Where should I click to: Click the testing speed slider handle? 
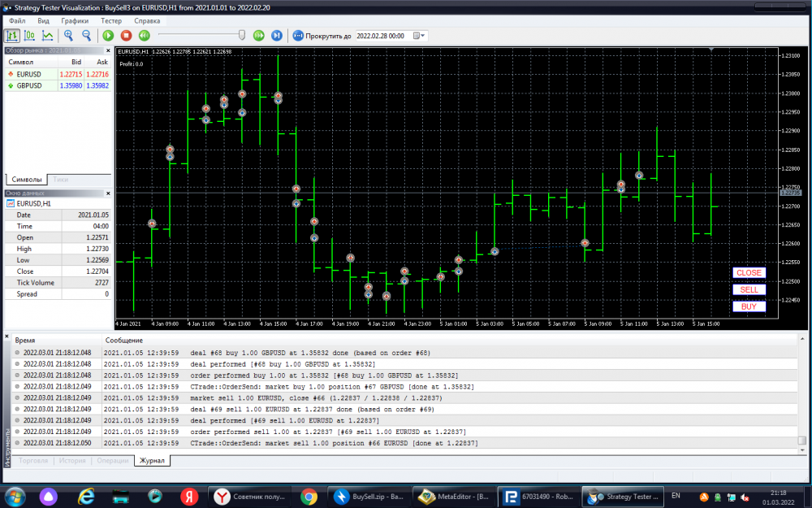coord(242,35)
